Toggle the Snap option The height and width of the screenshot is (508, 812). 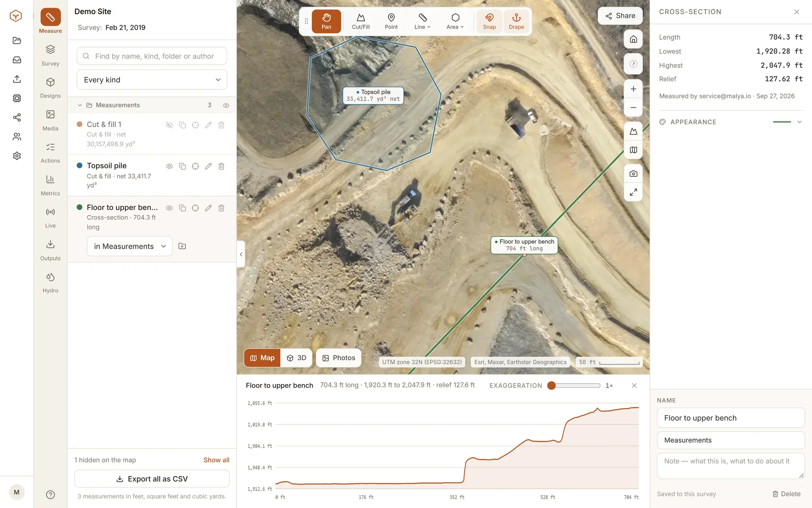point(489,21)
